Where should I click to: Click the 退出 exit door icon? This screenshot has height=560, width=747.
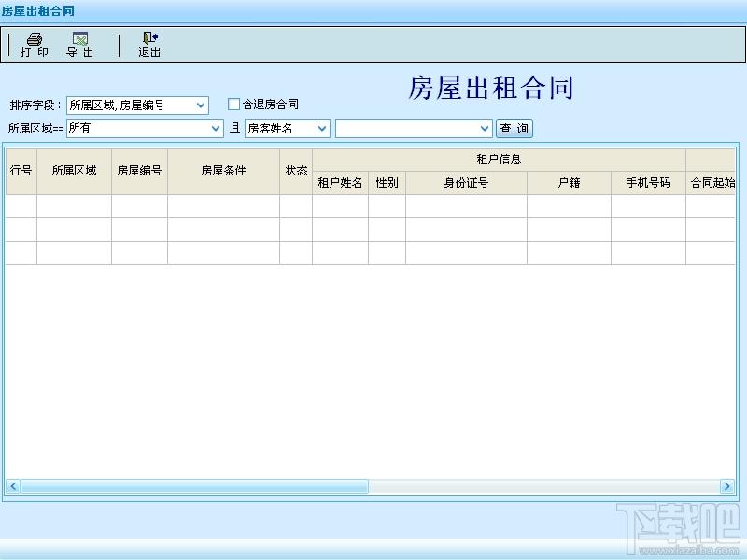[x=150, y=38]
